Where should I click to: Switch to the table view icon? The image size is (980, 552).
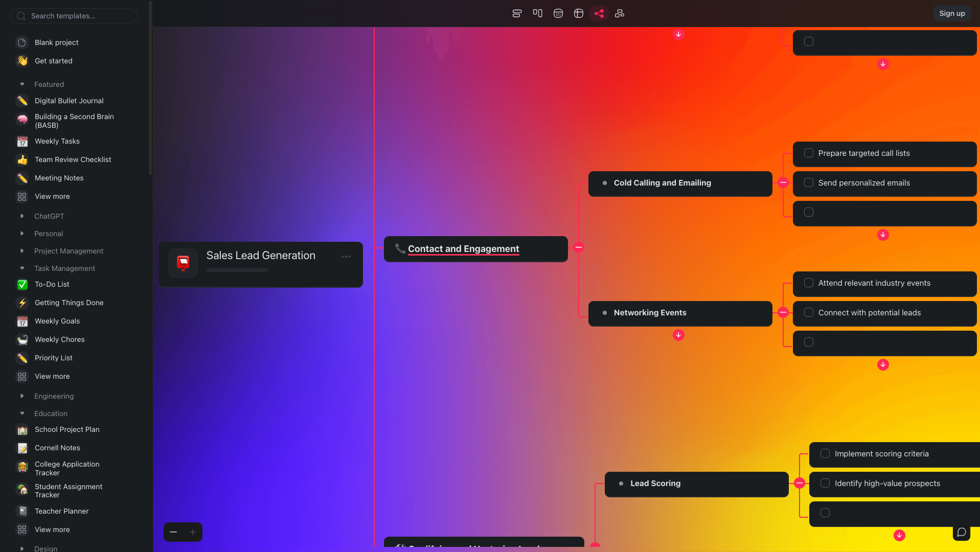(x=578, y=13)
